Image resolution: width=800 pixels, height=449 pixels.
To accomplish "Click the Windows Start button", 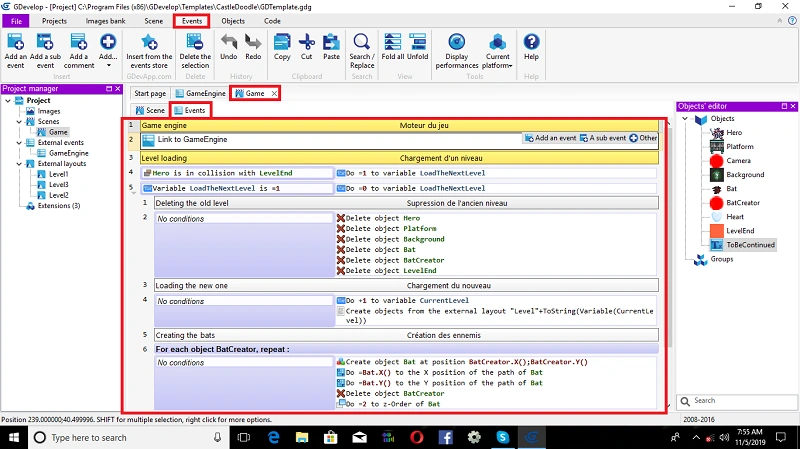I will click(x=14, y=437).
